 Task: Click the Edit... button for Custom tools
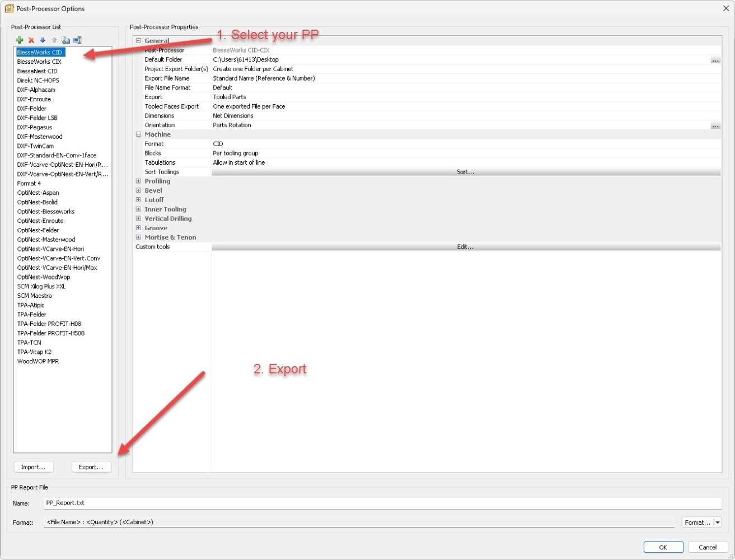coord(466,247)
